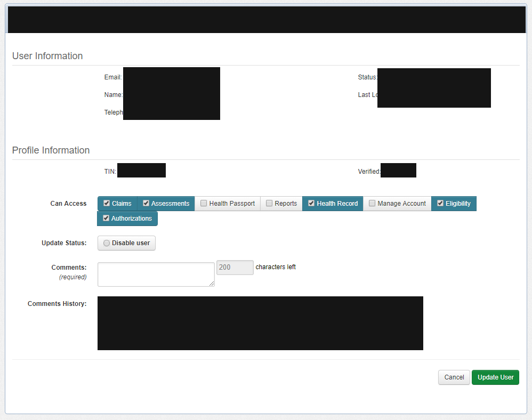
Task: Click the TIN label
Action: pyautogui.click(x=110, y=172)
